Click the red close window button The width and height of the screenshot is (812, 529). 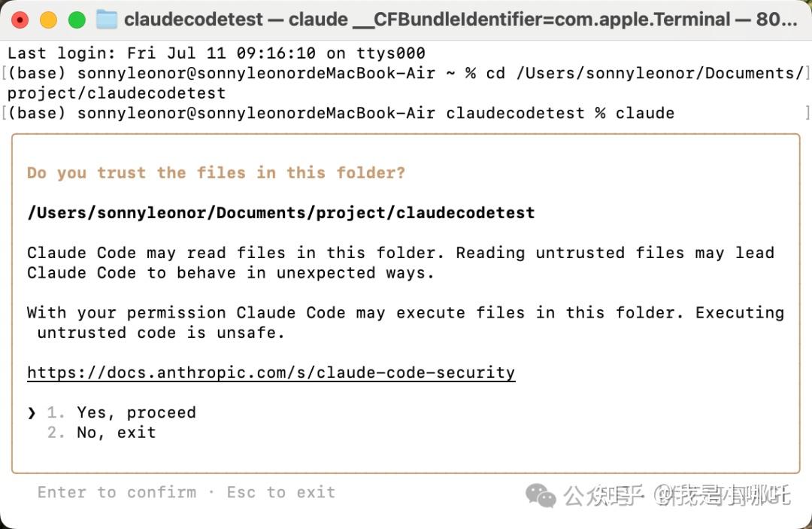(x=20, y=20)
